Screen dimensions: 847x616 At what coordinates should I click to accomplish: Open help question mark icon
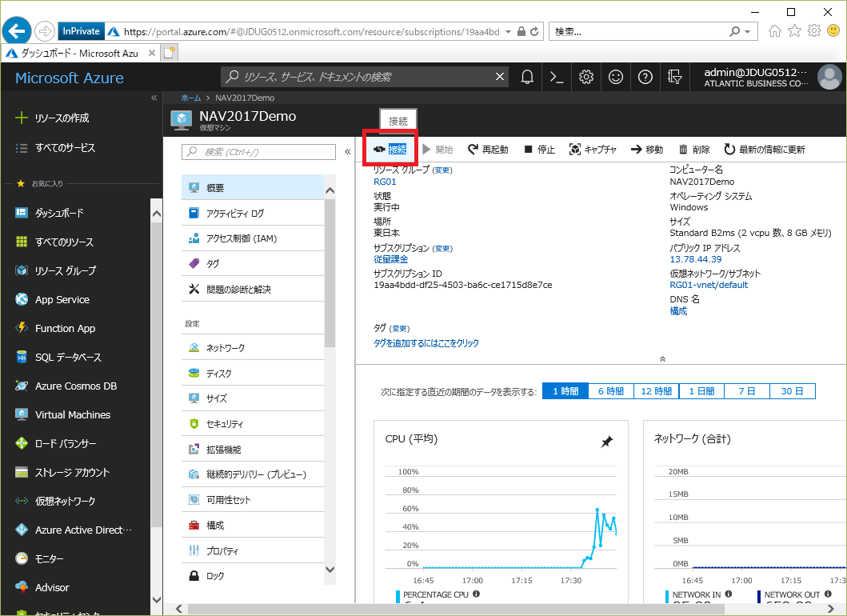[x=645, y=78]
